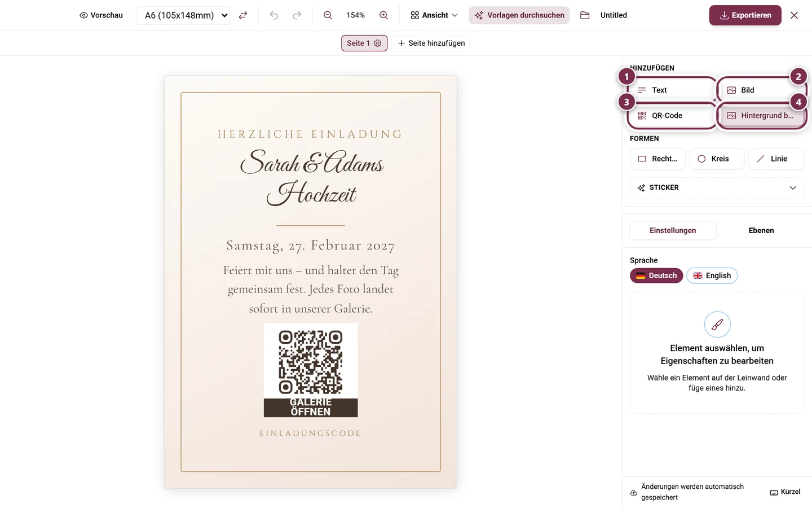Image resolution: width=812 pixels, height=508 pixels.
Task: Click the 154% zoom level value
Action: point(355,15)
